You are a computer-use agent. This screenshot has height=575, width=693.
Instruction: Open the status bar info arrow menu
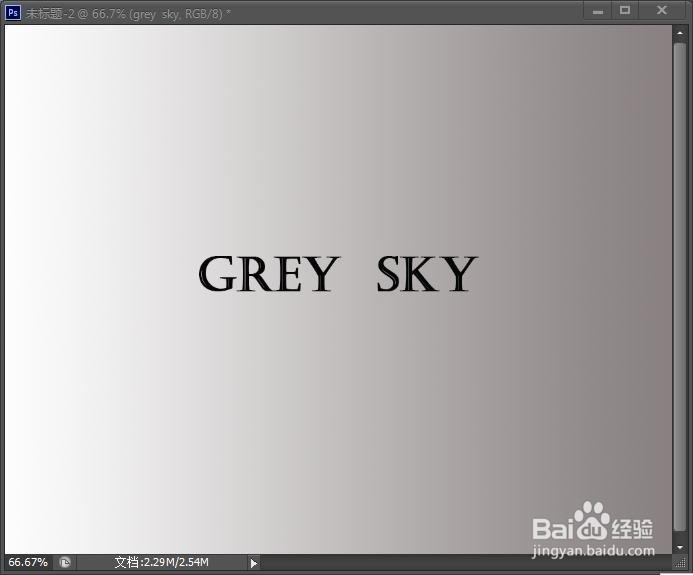coord(254,563)
